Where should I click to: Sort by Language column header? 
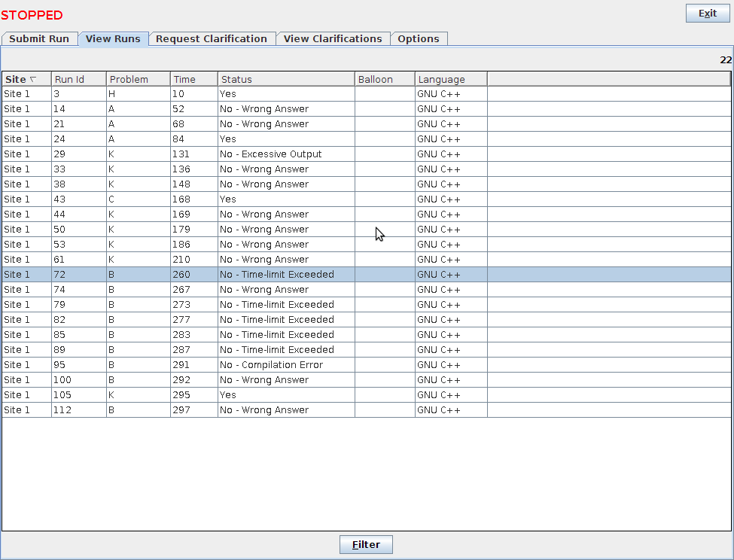point(450,79)
